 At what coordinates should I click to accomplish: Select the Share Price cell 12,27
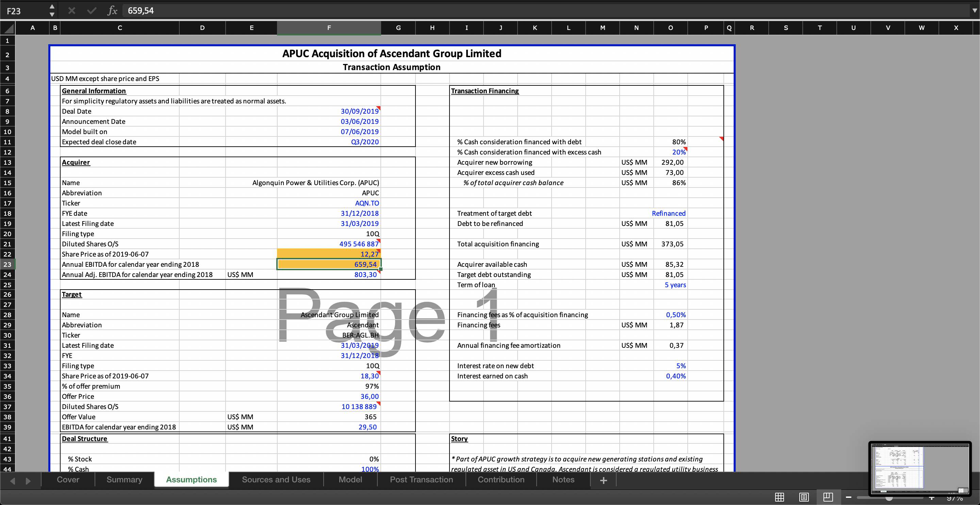(329, 254)
